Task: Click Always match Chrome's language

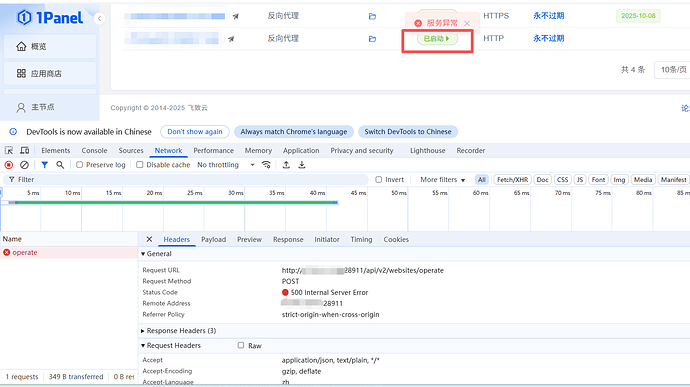Action: click(x=294, y=132)
